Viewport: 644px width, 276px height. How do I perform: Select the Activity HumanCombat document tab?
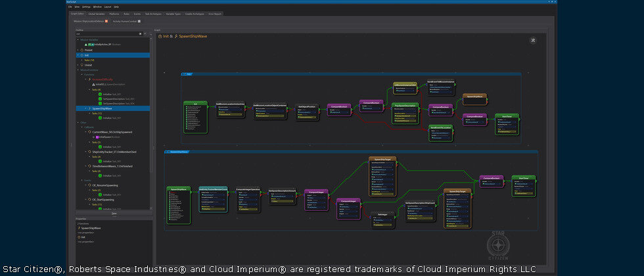point(125,21)
